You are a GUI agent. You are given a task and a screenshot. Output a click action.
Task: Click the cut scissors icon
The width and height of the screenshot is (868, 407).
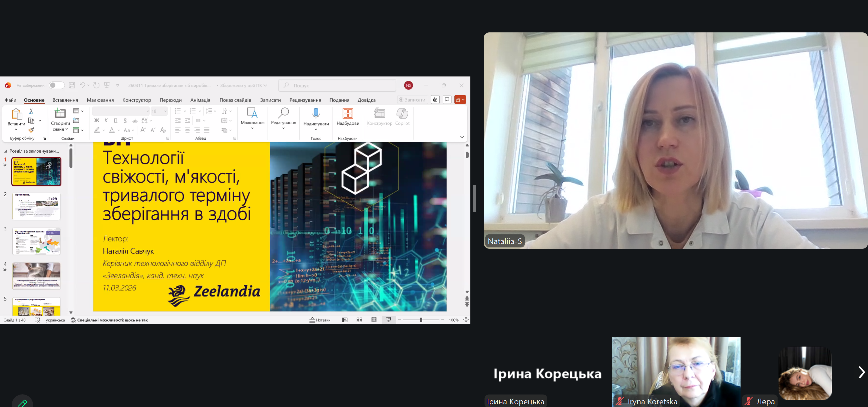31,111
